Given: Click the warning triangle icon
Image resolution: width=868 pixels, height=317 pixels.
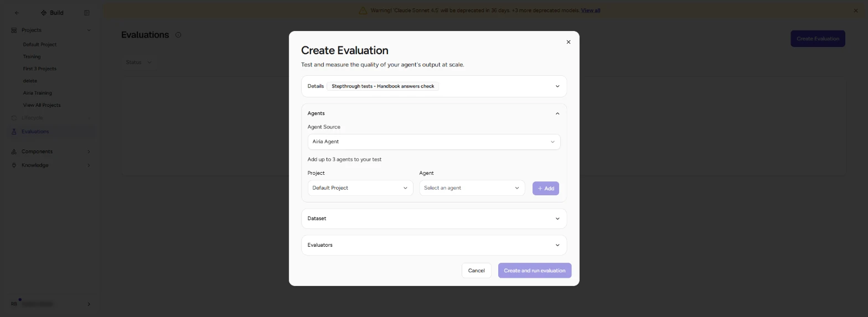Looking at the screenshot, I should tap(363, 11).
